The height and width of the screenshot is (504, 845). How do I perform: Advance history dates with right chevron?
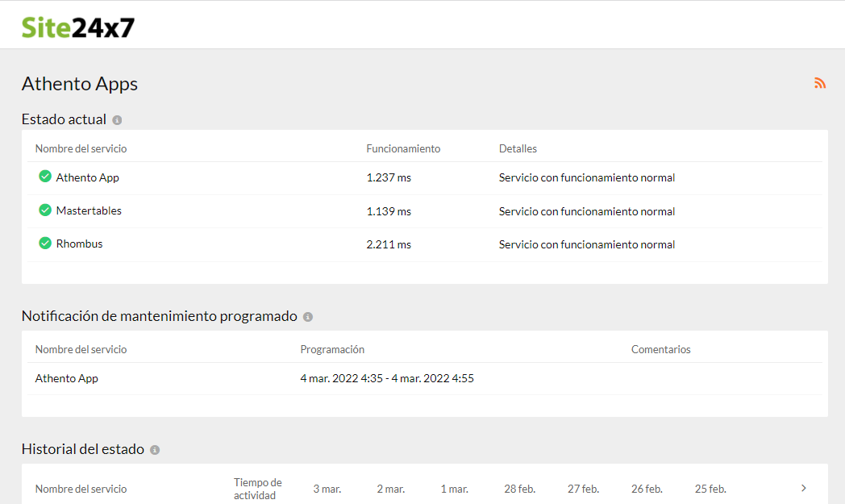tap(803, 488)
